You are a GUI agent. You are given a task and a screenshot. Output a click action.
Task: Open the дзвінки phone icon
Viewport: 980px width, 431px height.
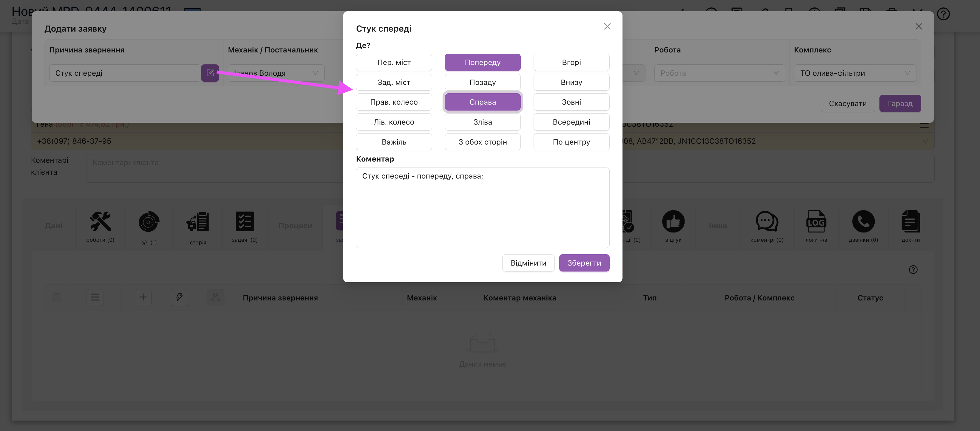click(x=863, y=221)
